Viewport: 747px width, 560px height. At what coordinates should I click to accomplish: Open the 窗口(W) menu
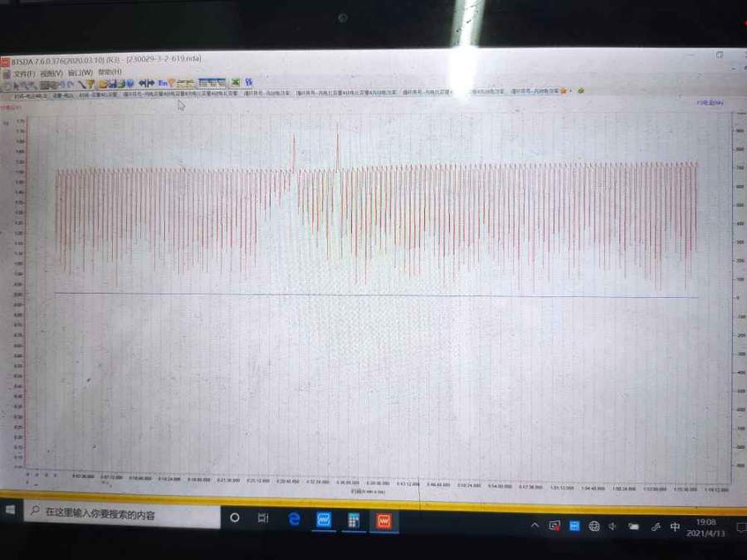click(81, 73)
